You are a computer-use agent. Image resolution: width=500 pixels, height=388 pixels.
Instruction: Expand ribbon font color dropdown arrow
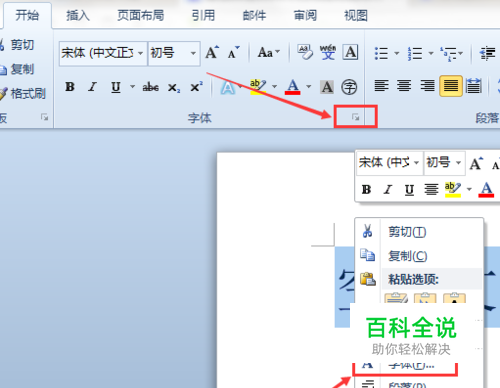[308, 87]
